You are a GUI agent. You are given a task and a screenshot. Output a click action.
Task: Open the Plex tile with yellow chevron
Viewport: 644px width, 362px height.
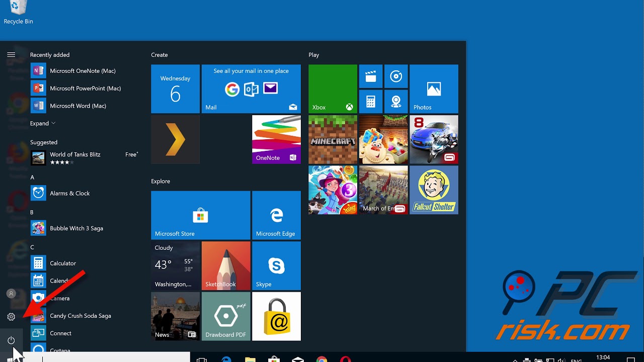click(175, 139)
